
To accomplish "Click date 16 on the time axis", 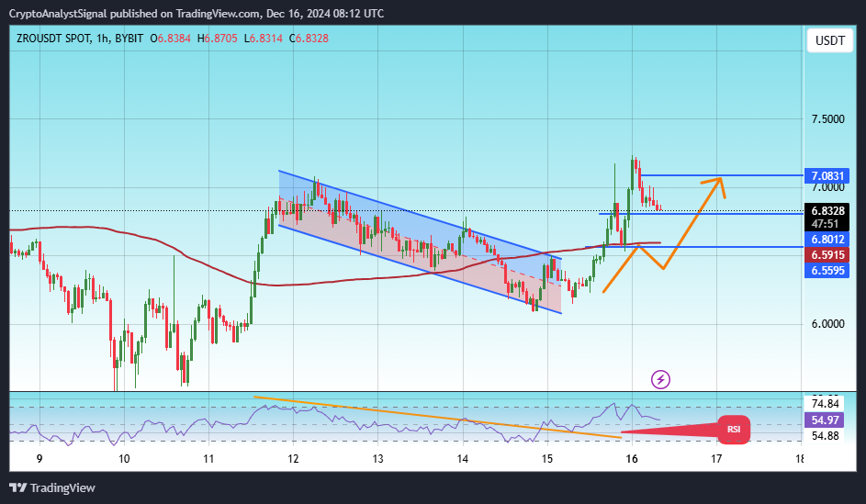I will [632, 459].
